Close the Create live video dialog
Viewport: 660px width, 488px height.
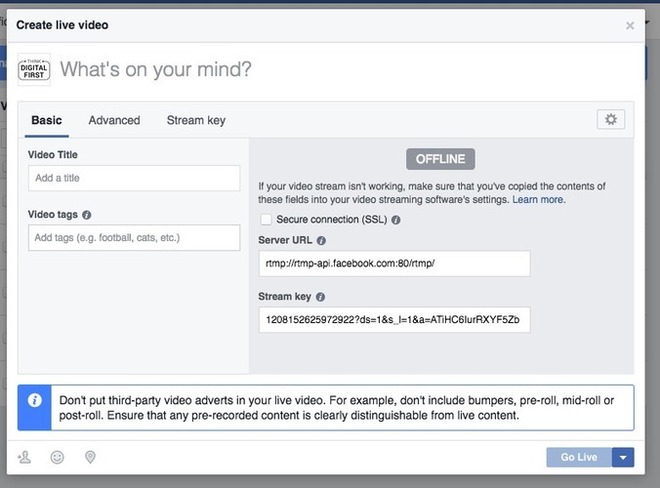(630, 26)
